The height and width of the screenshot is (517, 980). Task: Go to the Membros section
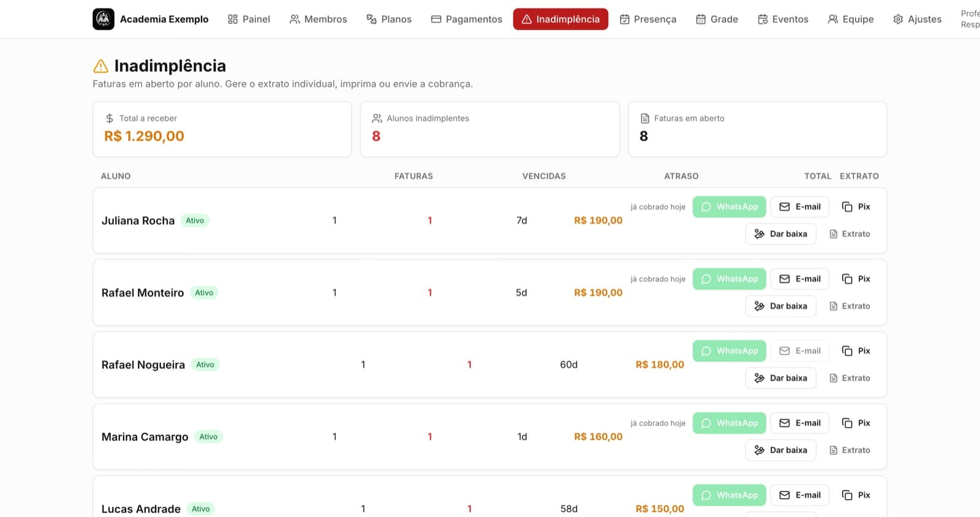tap(318, 19)
